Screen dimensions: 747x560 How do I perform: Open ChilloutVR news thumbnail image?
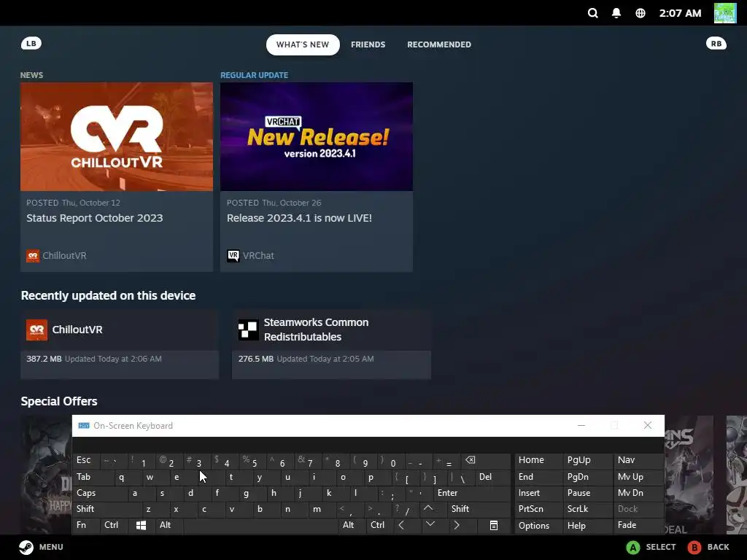(x=117, y=136)
